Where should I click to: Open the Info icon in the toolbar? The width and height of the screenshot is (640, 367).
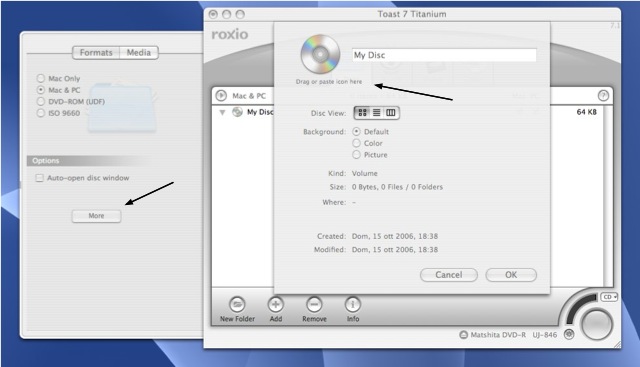tap(353, 305)
